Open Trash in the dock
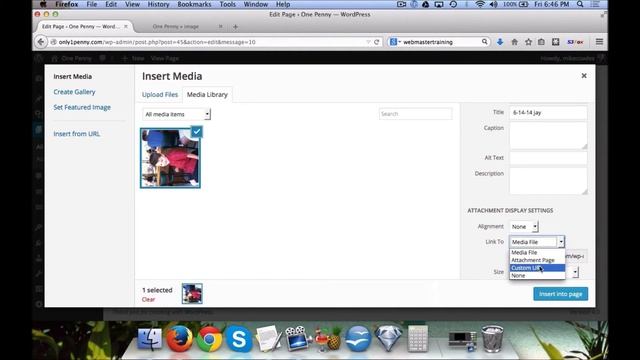Screen dimensions: 640x360 [x=492, y=338]
